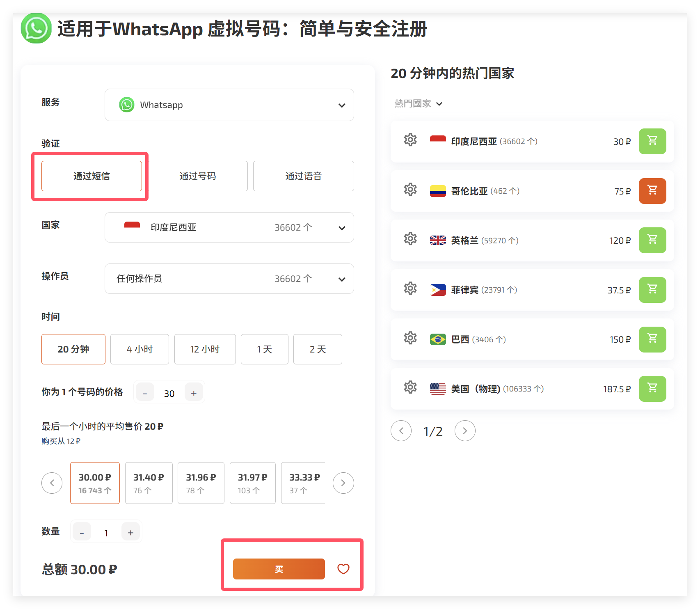Click 美国 (物理) country name in list
This screenshot has width=700, height=609.
coord(476,389)
